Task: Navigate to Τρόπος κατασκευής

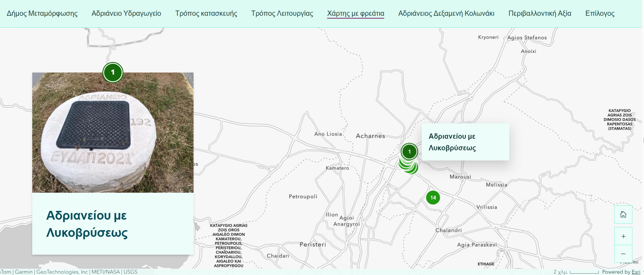Action: (x=206, y=13)
